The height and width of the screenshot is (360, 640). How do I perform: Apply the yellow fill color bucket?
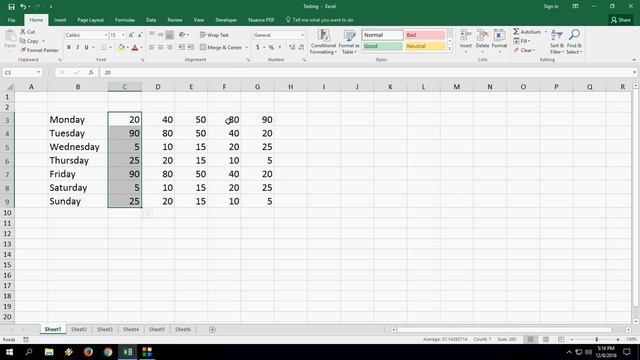coord(121,47)
